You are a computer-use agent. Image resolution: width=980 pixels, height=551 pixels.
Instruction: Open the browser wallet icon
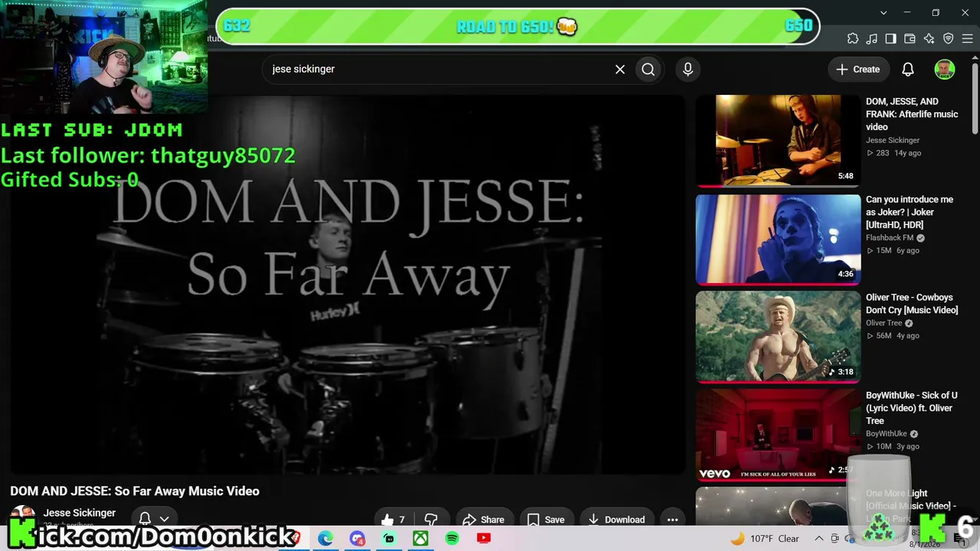click(910, 38)
